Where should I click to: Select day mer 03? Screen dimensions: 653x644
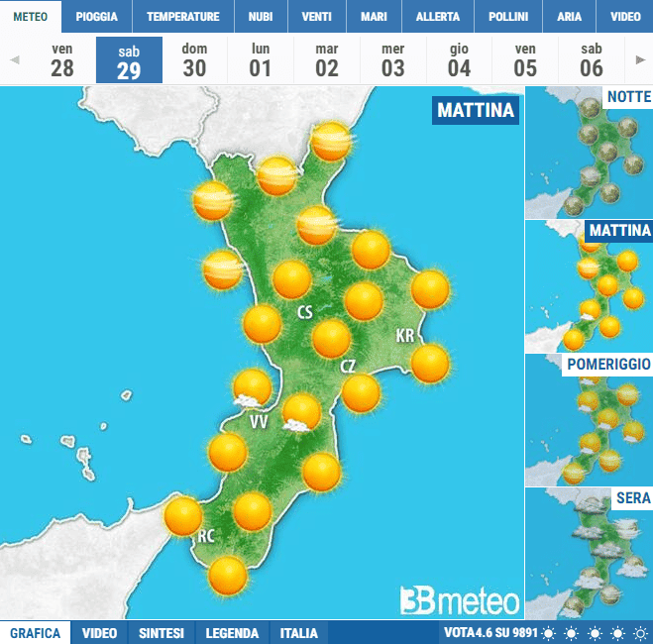pos(393,60)
